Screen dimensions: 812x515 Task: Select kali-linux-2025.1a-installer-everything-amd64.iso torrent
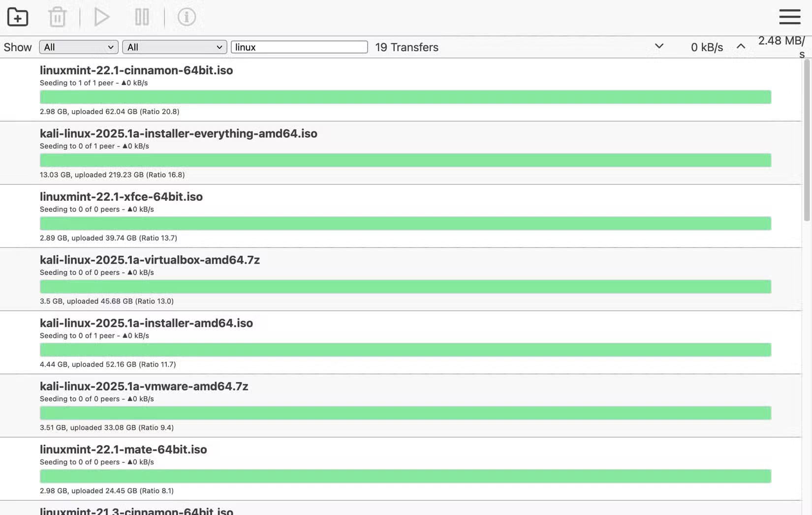(401, 153)
